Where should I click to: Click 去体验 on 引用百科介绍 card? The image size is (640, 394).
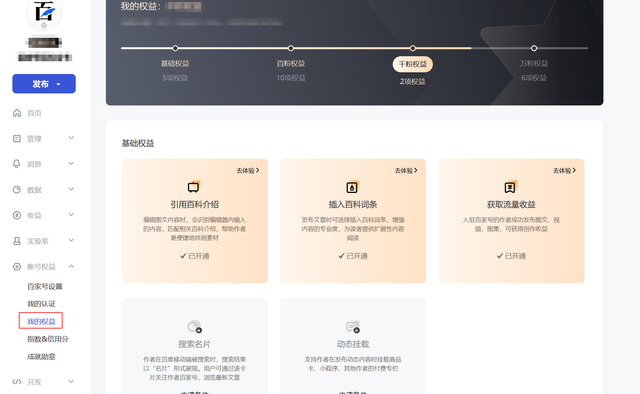click(248, 171)
